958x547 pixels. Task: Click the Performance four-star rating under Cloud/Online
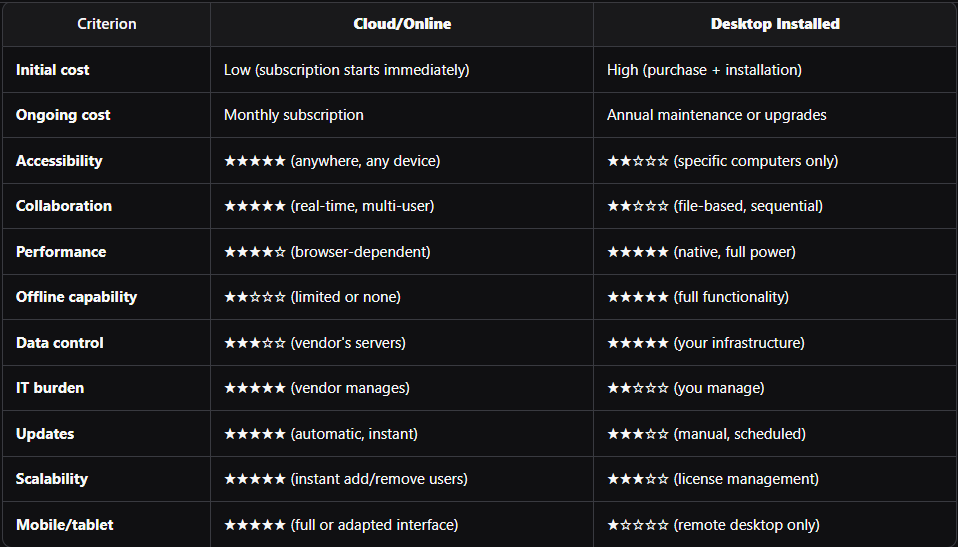pyautogui.click(x=255, y=252)
